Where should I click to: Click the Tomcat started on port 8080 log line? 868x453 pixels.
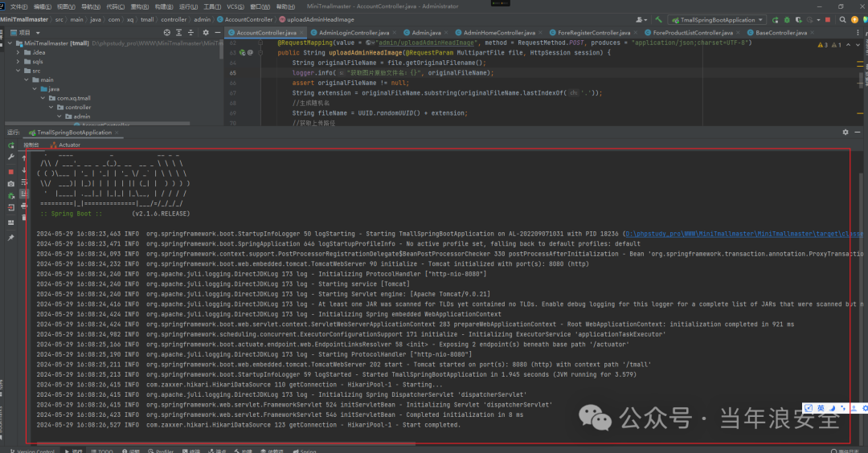(344, 365)
